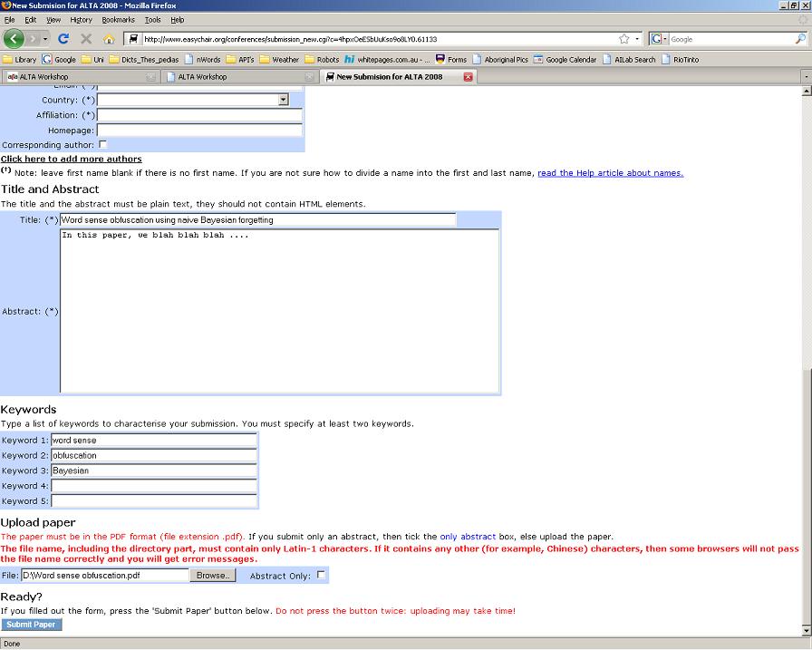812x650 pixels.
Task: Close the New Submision for ALTA 2008 tab
Action: [x=468, y=77]
